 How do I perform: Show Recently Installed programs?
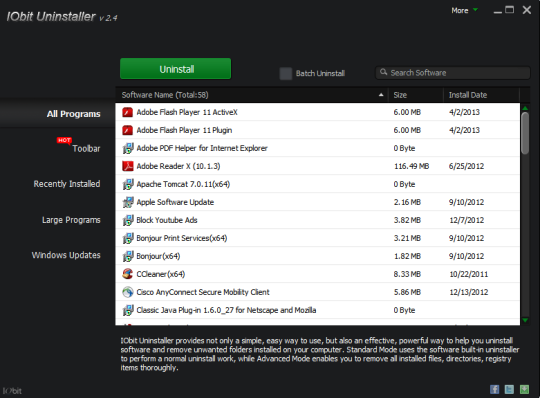coord(67,184)
